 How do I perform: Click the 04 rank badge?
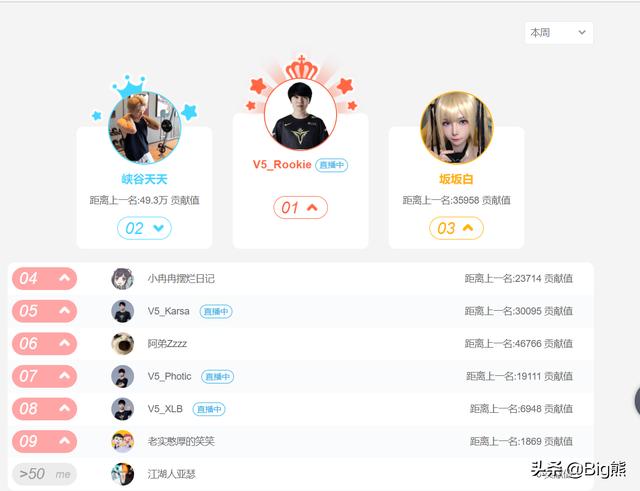coord(44,279)
